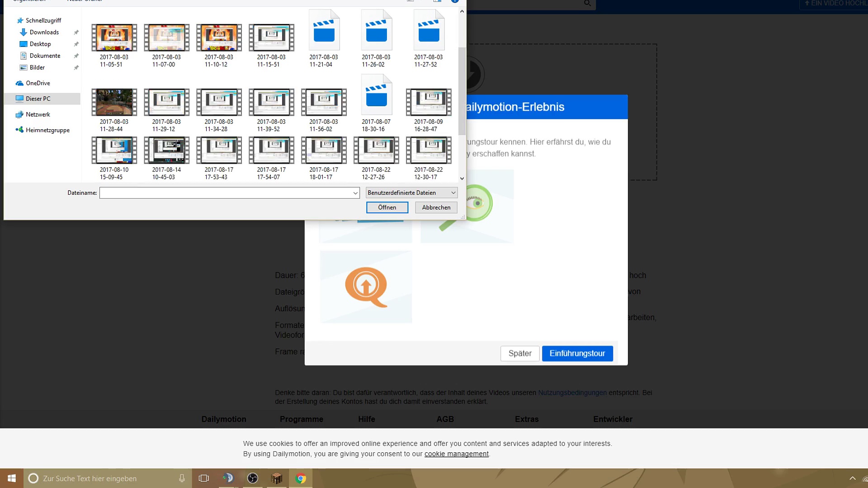Open Task View on taskbar
868x488 pixels.
(204, 478)
